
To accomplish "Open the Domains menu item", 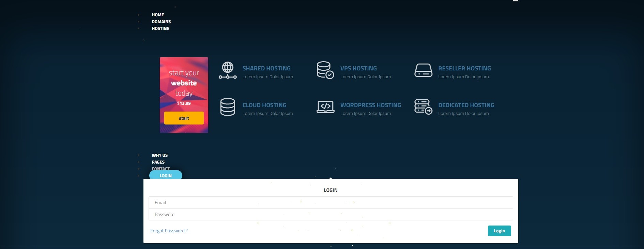I will point(161,22).
